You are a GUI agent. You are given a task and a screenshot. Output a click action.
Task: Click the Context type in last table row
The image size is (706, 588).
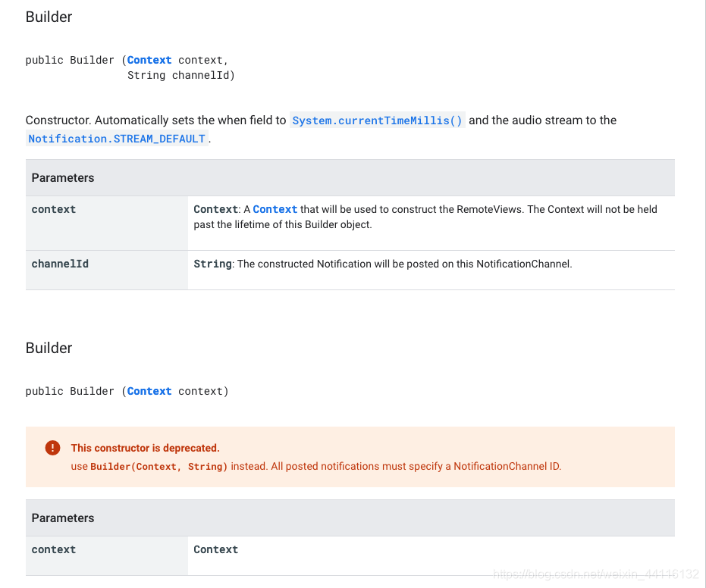[215, 549]
